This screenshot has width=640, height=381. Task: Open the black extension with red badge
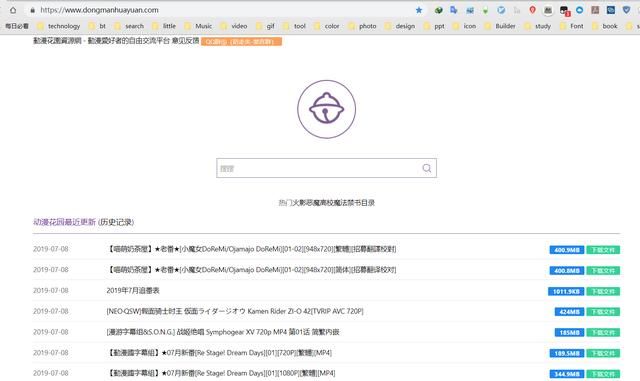565,11
